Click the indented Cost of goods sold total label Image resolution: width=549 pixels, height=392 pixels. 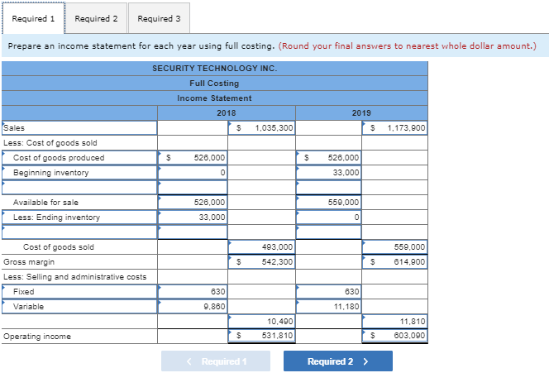(x=59, y=247)
